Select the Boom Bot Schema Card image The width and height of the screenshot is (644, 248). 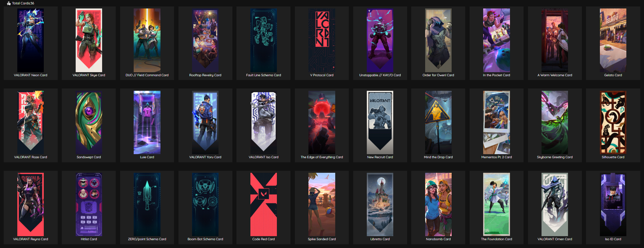click(205, 204)
